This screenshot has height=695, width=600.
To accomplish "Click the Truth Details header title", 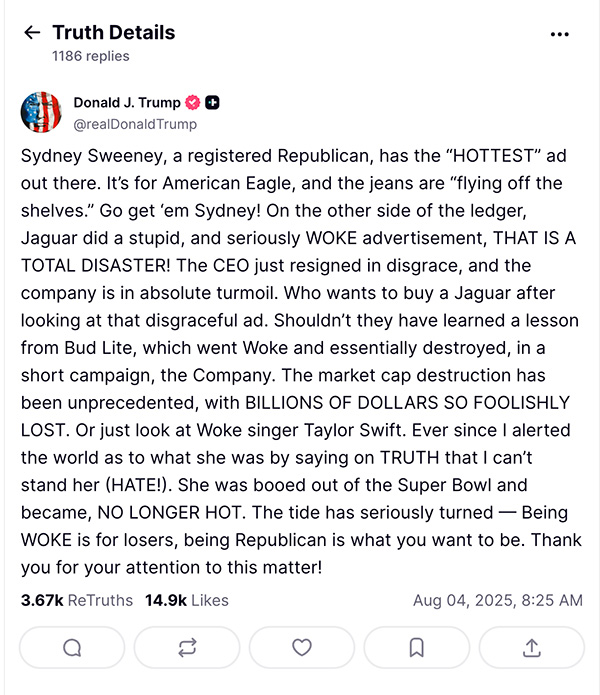I will point(113,33).
